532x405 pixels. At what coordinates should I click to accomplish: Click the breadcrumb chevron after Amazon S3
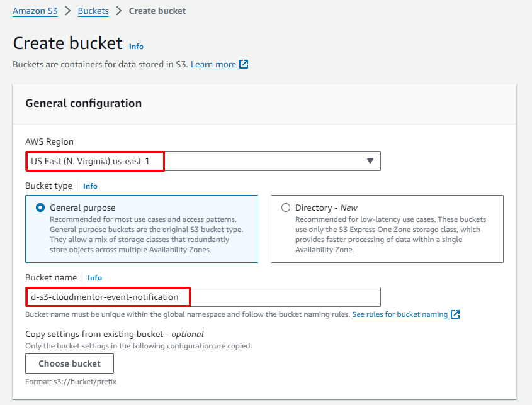click(x=67, y=11)
